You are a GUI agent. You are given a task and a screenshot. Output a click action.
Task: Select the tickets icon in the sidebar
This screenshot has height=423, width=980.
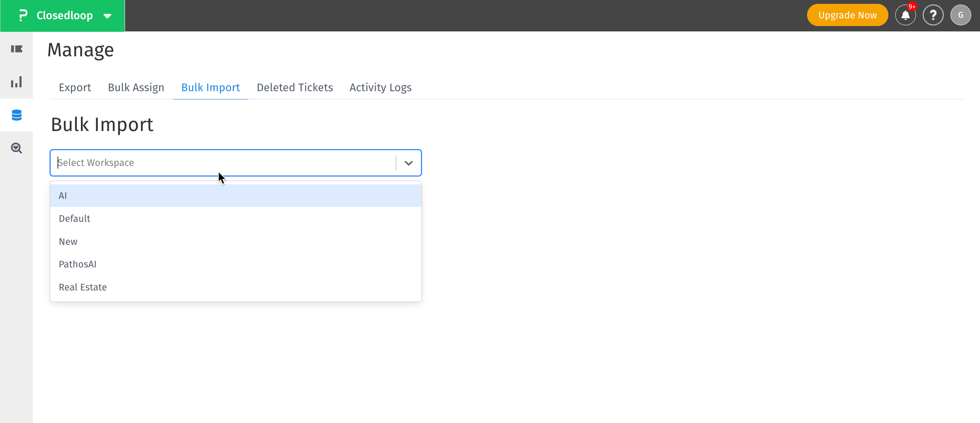point(16,49)
